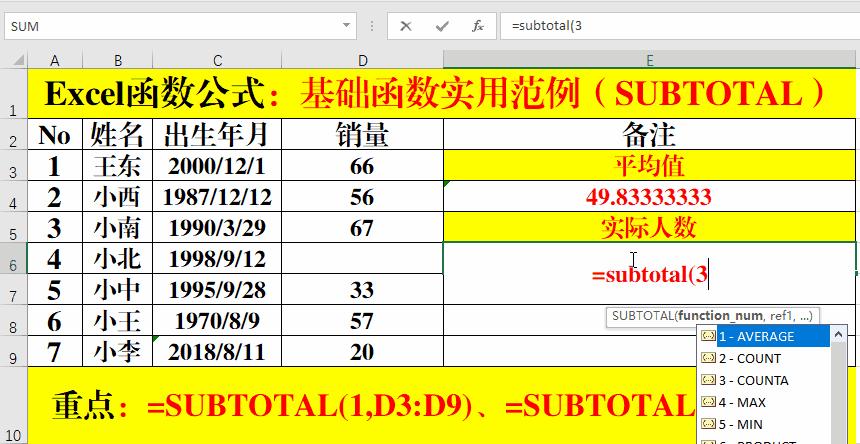Select row 9 header
Image resolution: width=860 pixels, height=444 pixels.
(x=13, y=351)
